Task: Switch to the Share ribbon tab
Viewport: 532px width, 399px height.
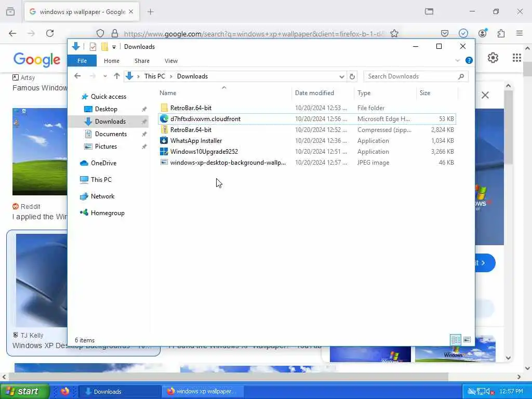Action: 142,61
